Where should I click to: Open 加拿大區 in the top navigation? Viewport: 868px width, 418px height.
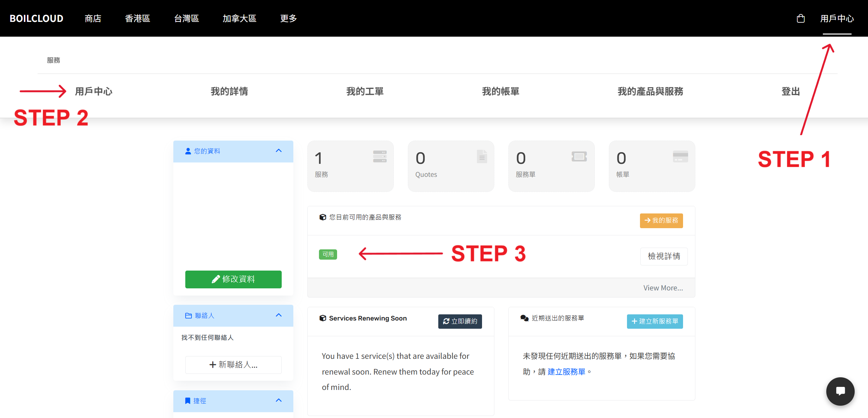coord(239,18)
